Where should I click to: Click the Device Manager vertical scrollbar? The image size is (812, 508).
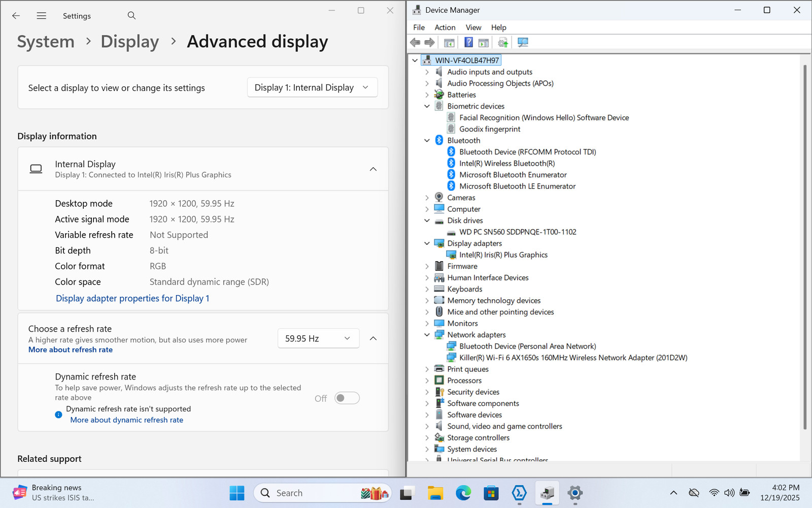[x=805, y=247]
